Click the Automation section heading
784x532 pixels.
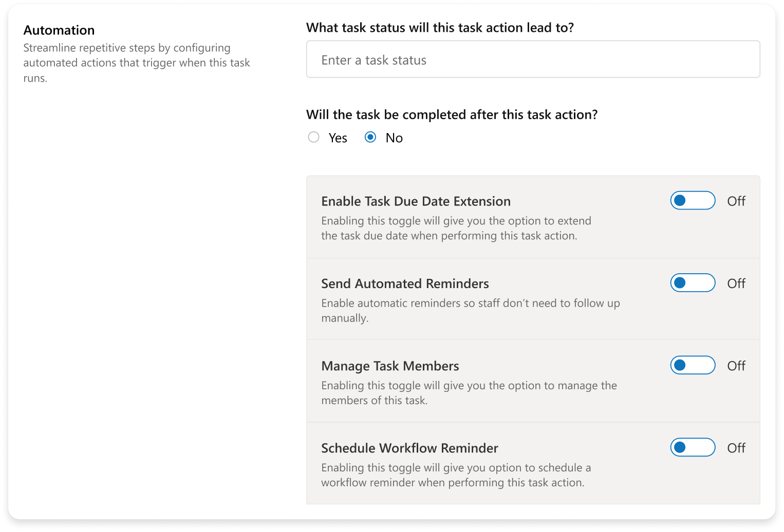(x=59, y=30)
